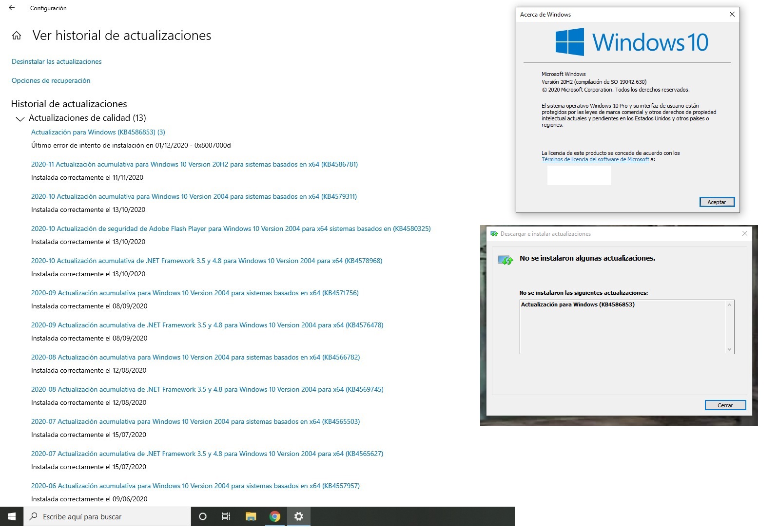Open 2020-07 cumulative update KB4565503 link
This screenshot has height=532, width=778.
click(x=195, y=421)
